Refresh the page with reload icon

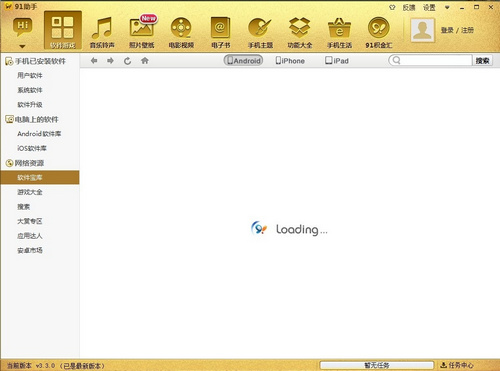[127, 61]
